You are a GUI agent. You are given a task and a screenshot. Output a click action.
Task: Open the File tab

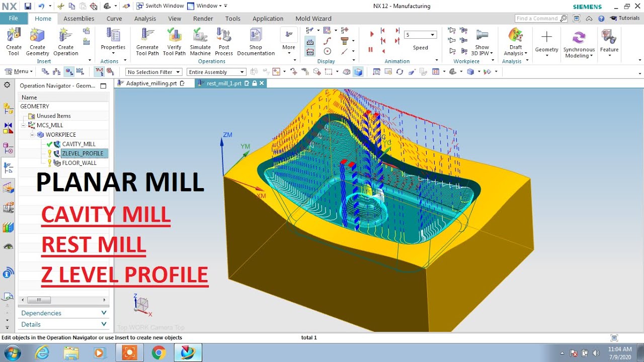[14, 18]
